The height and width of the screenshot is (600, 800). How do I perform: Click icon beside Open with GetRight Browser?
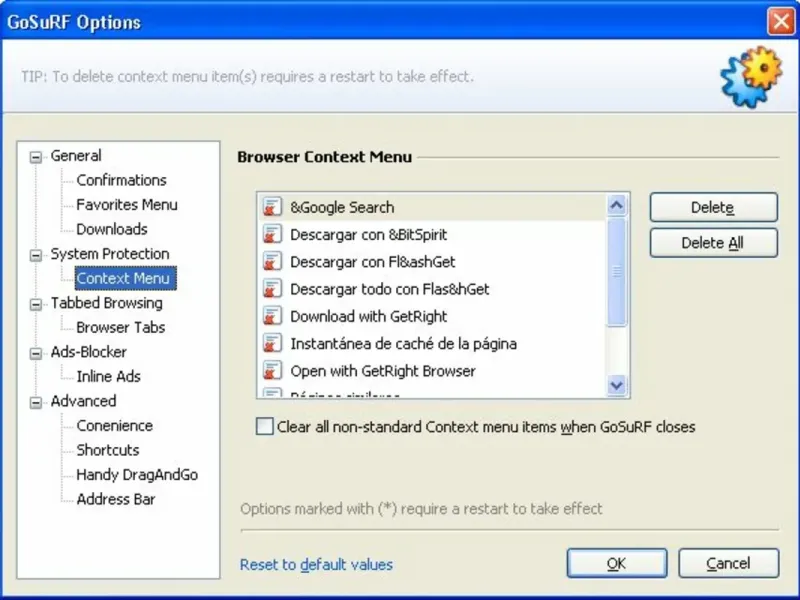(271, 371)
